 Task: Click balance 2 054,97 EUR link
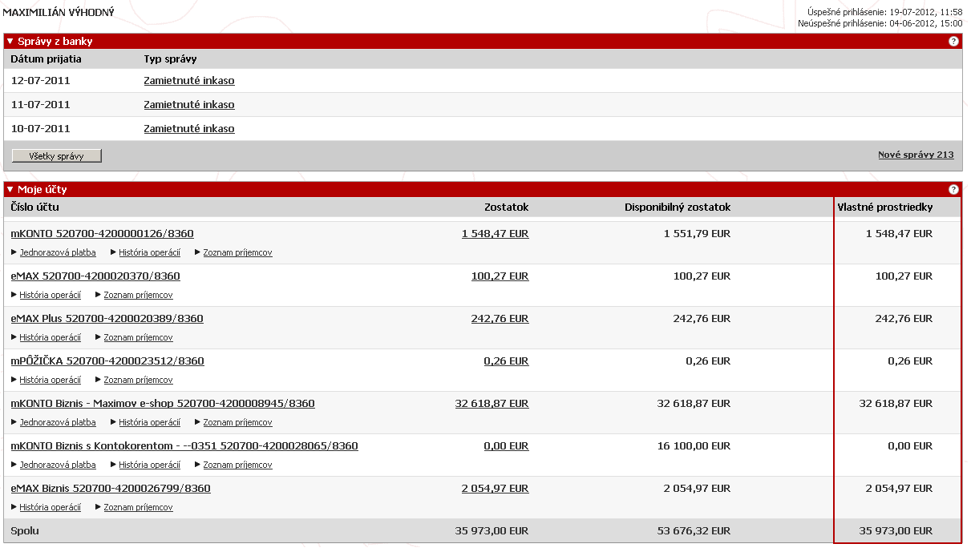coord(495,489)
